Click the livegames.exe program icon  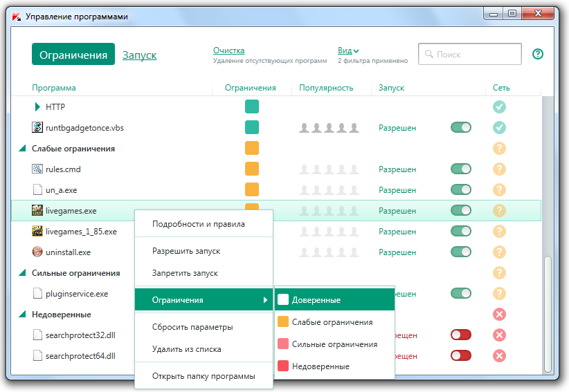[x=37, y=210]
